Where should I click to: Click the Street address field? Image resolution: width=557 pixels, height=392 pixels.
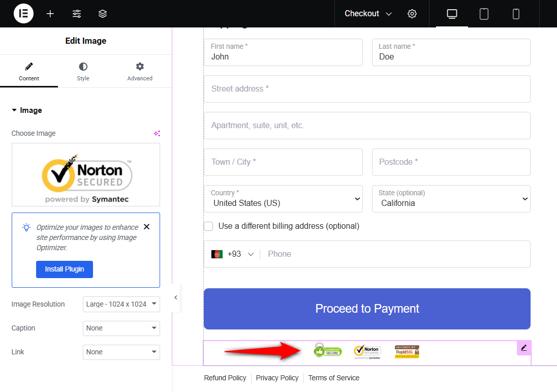[367, 89]
